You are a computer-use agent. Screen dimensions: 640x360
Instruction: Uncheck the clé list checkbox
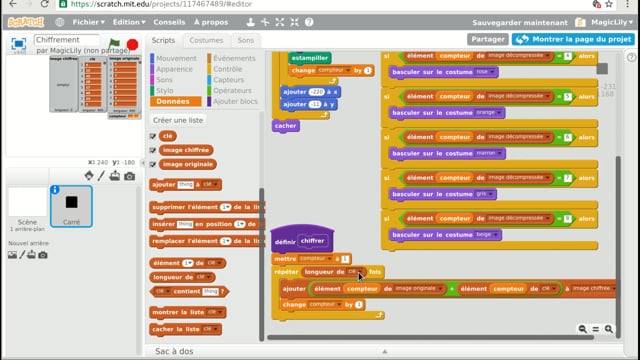pyautogui.click(x=153, y=136)
